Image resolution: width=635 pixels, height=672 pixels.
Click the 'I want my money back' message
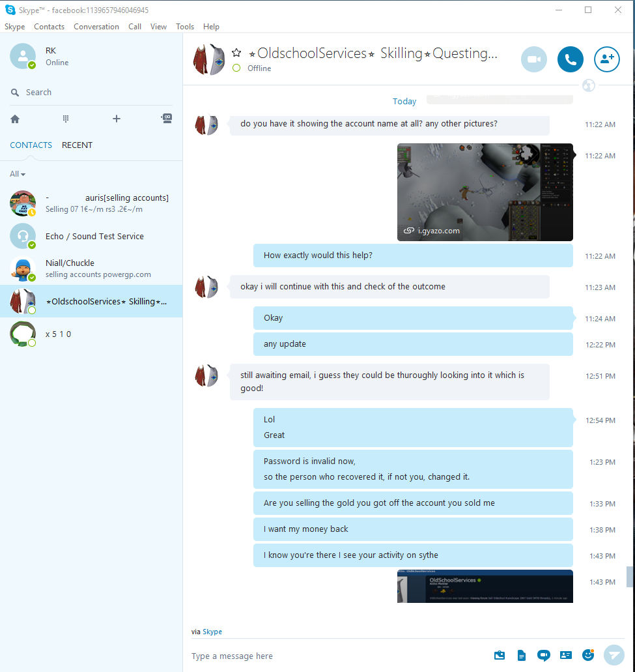(413, 529)
